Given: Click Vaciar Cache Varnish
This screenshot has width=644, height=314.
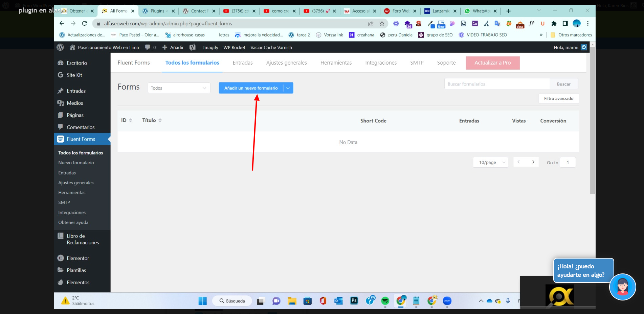Looking at the screenshot, I should pos(271,47).
